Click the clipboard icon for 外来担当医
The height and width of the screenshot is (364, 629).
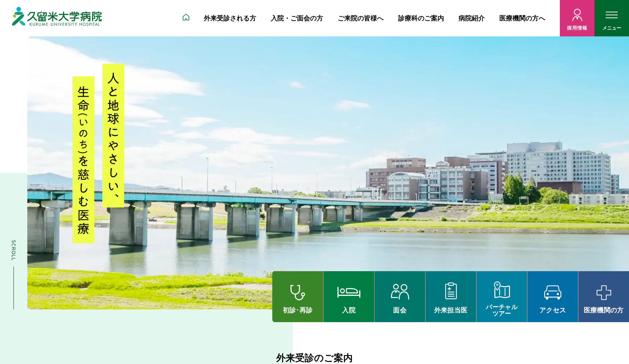[x=451, y=291]
